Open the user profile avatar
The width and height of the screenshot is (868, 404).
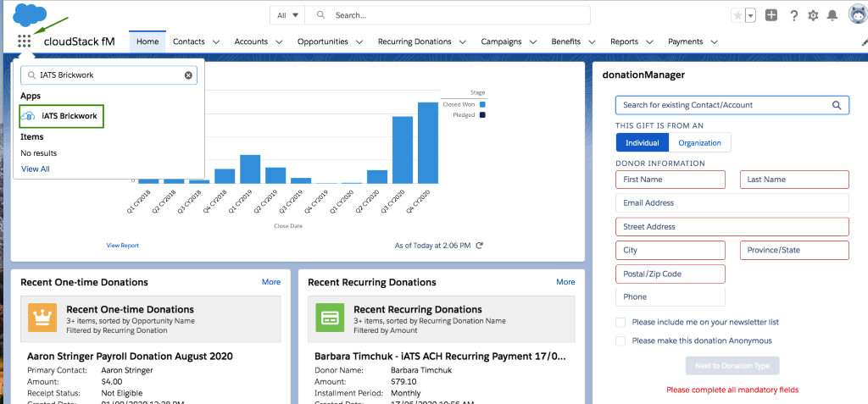click(x=858, y=14)
